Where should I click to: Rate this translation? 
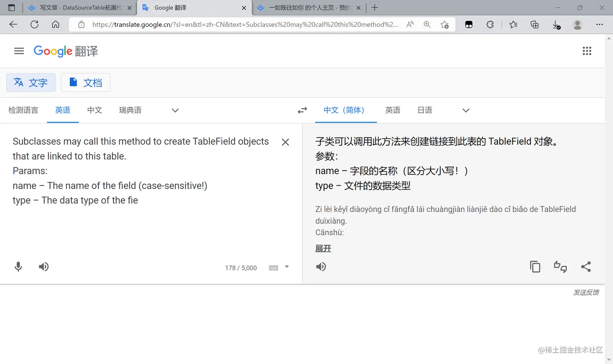(560, 267)
